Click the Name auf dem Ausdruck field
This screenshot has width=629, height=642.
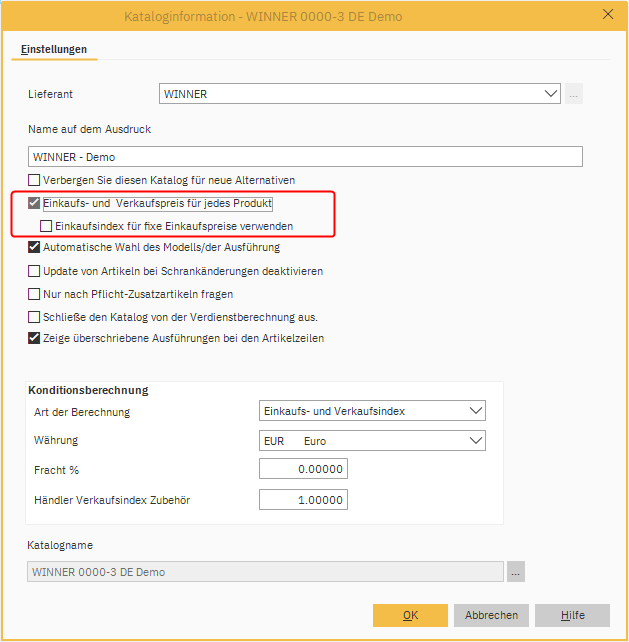click(x=305, y=157)
